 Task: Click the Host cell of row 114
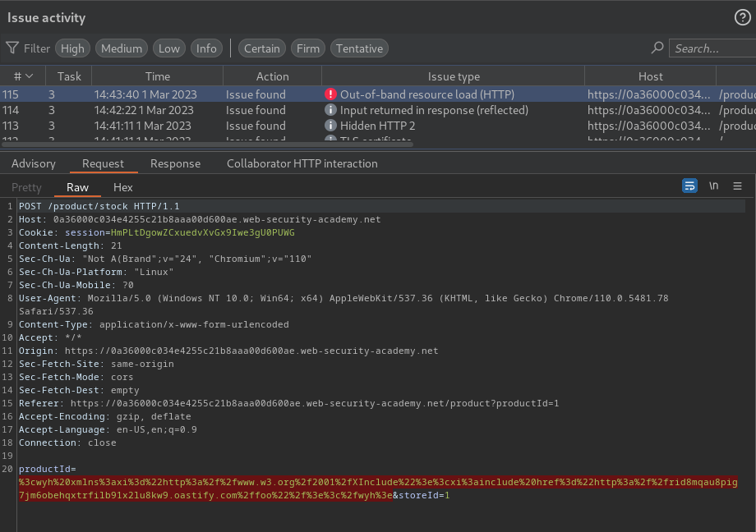click(x=649, y=110)
